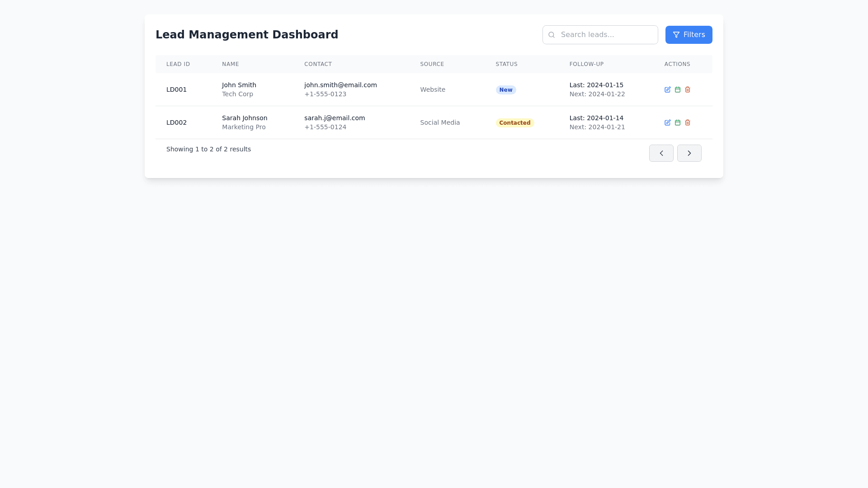Open calendar icon for Sarah Johnson
This screenshot has width=868, height=488.
[677, 122]
